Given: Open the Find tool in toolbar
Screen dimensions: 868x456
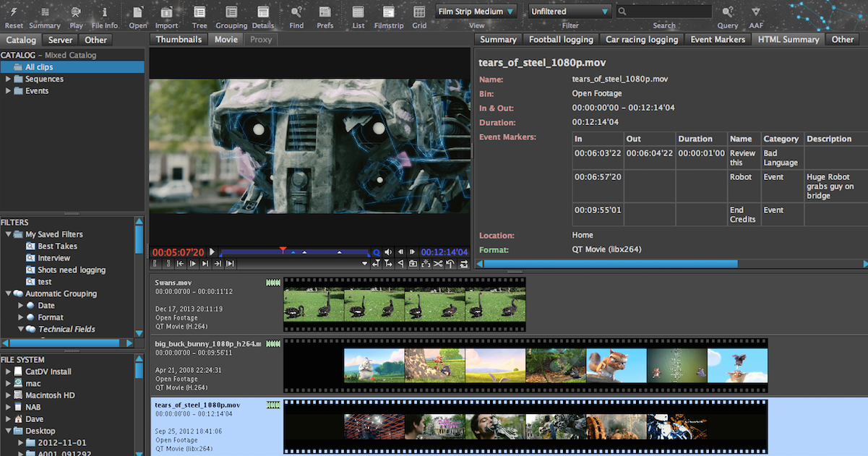Looking at the screenshot, I should coord(296,12).
